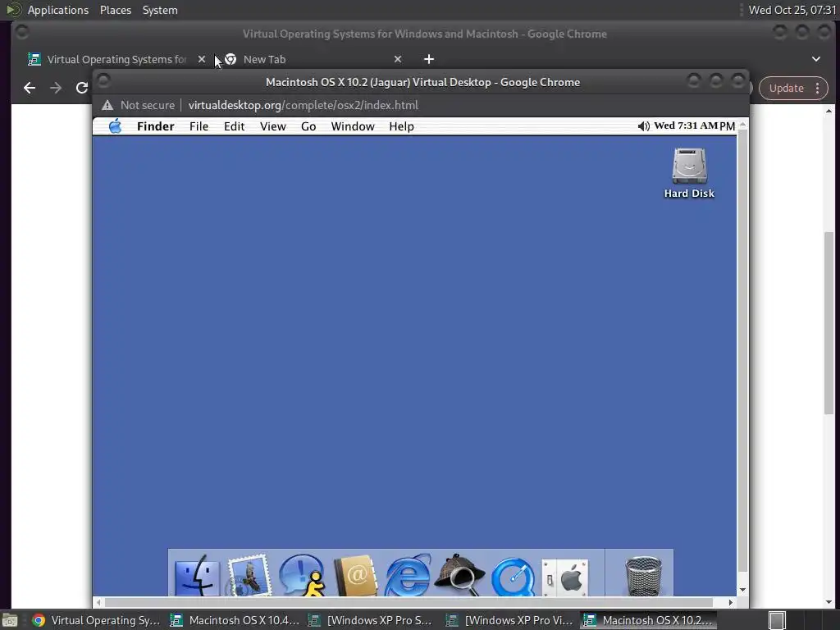Click the Not secure warning icon

tap(107, 105)
